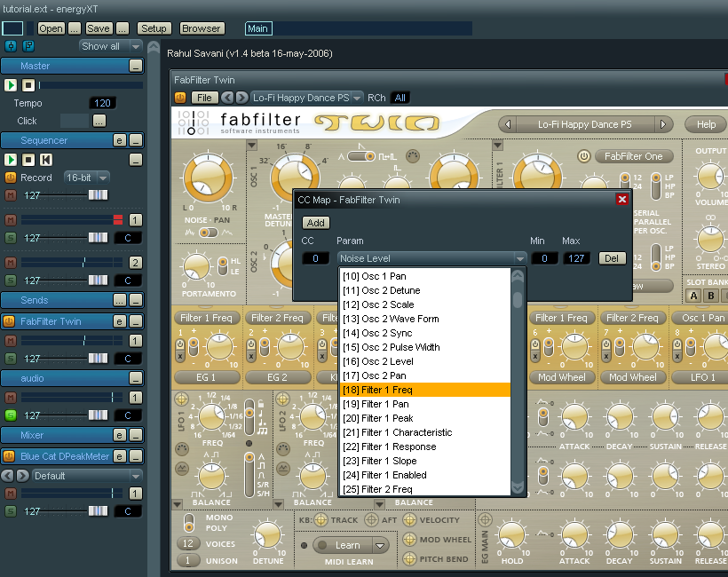The width and height of the screenshot is (728, 577).
Task: Select [25] Filter 2 Freq
Action: pos(425,489)
